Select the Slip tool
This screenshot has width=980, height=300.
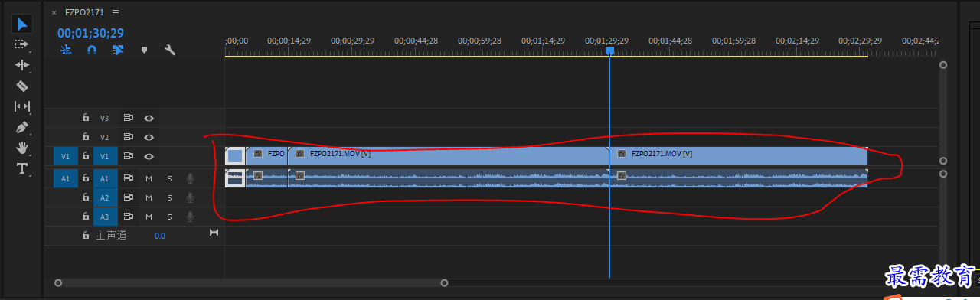[22, 106]
